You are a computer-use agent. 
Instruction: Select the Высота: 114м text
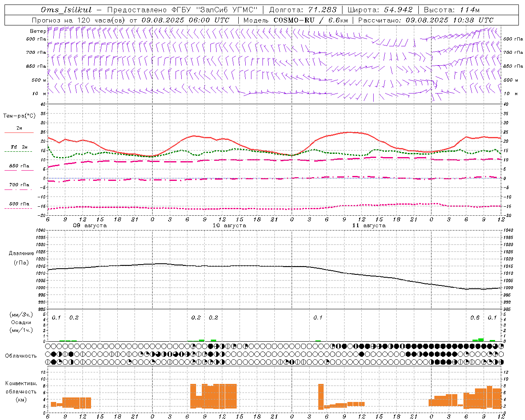(451, 10)
